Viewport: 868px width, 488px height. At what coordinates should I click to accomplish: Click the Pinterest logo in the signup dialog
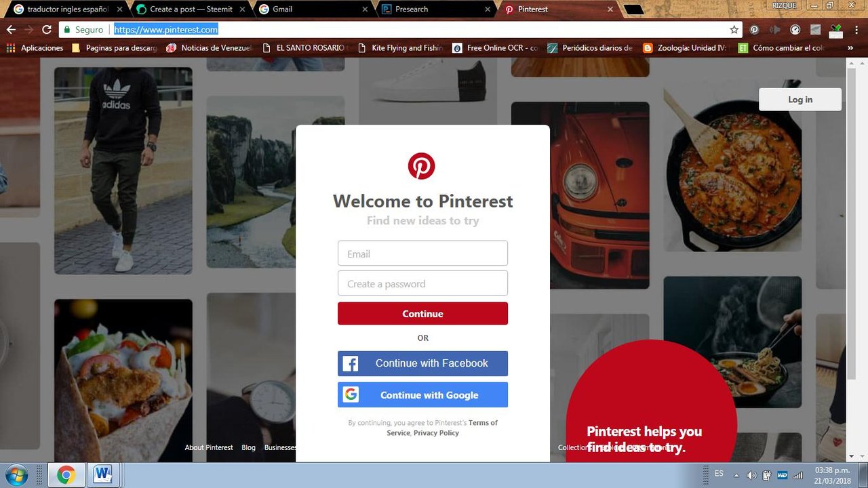(x=421, y=166)
